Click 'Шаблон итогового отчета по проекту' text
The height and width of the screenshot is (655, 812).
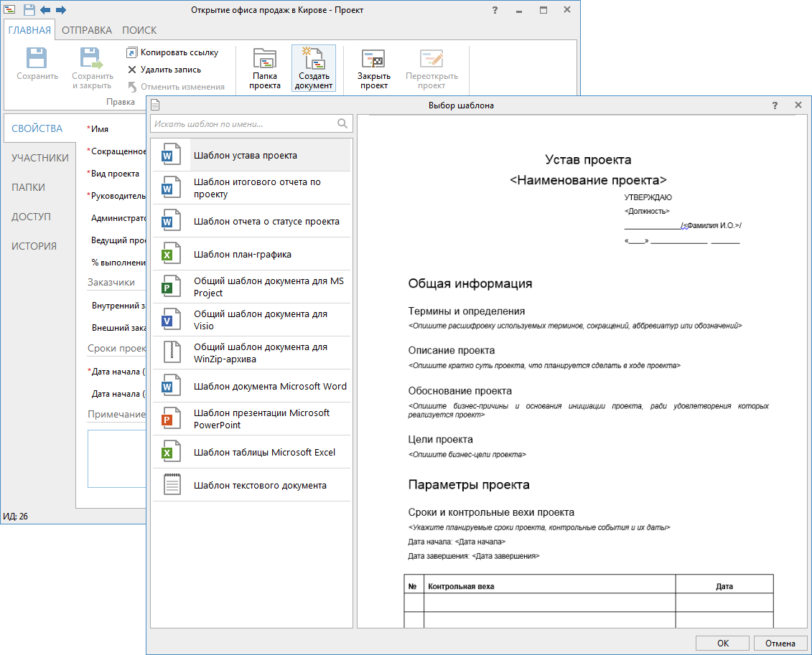click(257, 188)
